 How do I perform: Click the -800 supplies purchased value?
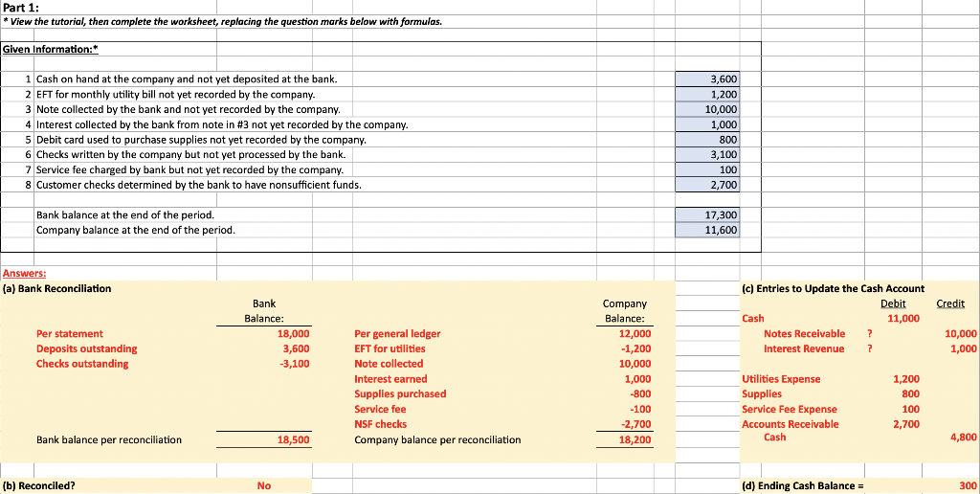pos(640,393)
